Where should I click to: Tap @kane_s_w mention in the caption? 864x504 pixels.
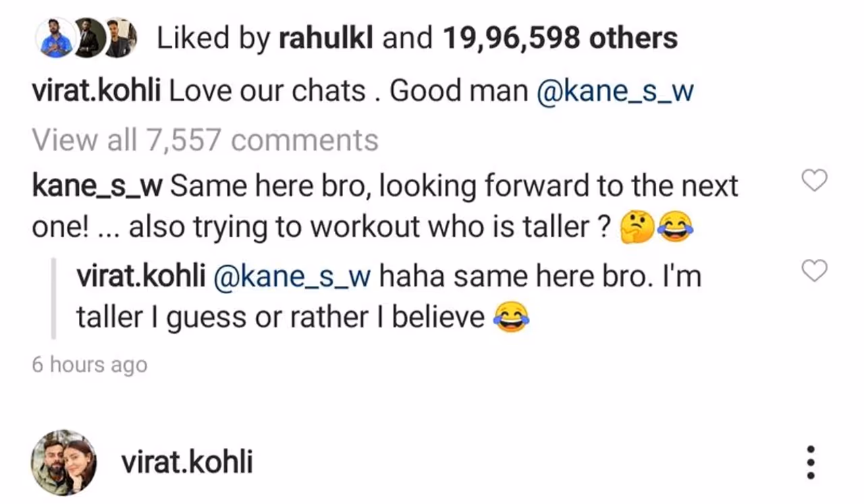614,91
